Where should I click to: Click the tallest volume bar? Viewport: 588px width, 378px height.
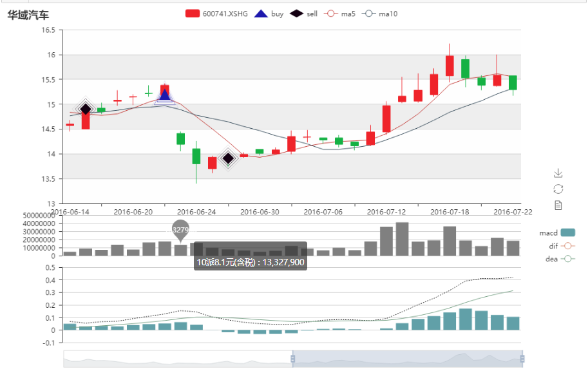402,240
